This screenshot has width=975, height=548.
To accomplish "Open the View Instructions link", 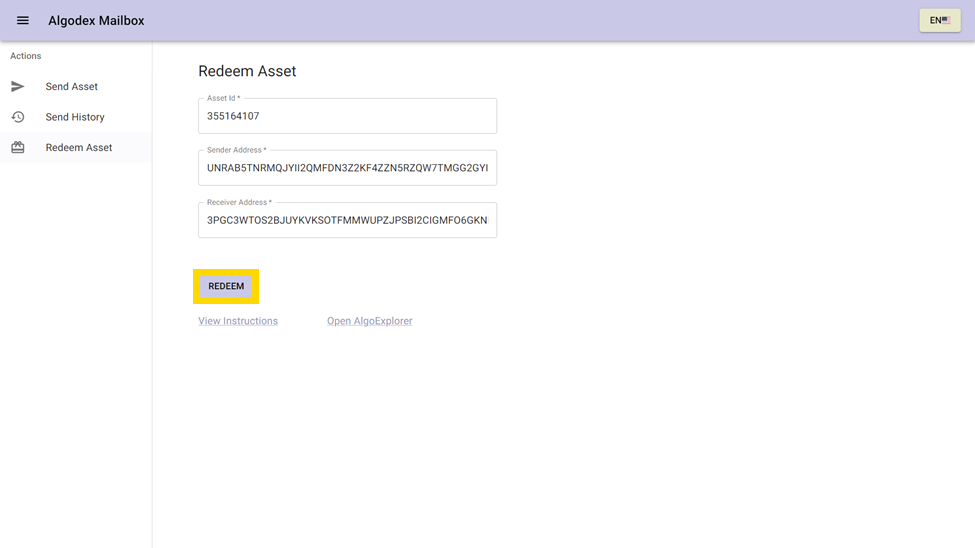I will coord(238,321).
